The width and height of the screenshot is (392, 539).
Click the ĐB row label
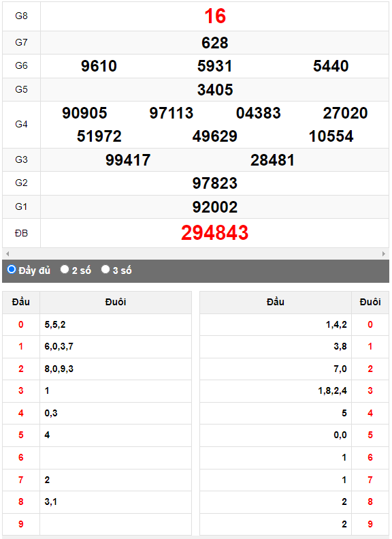(x=21, y=234)
